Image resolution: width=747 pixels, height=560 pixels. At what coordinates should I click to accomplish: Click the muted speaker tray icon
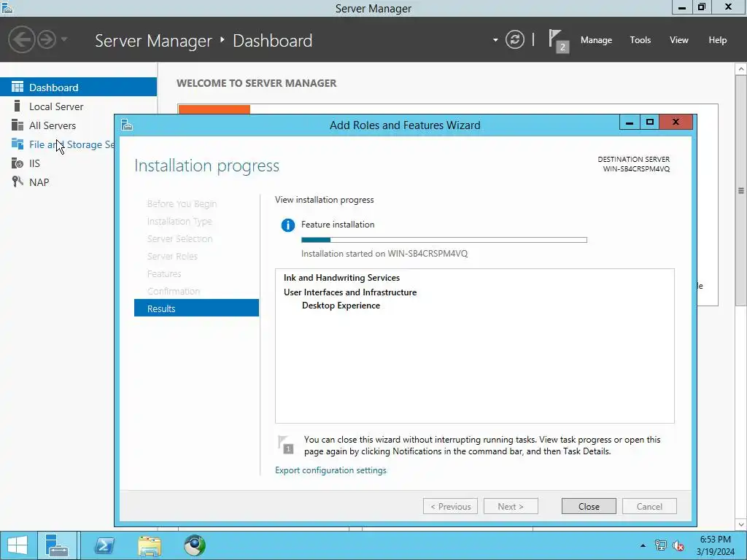pyautogui.click(x=678, y=545)
